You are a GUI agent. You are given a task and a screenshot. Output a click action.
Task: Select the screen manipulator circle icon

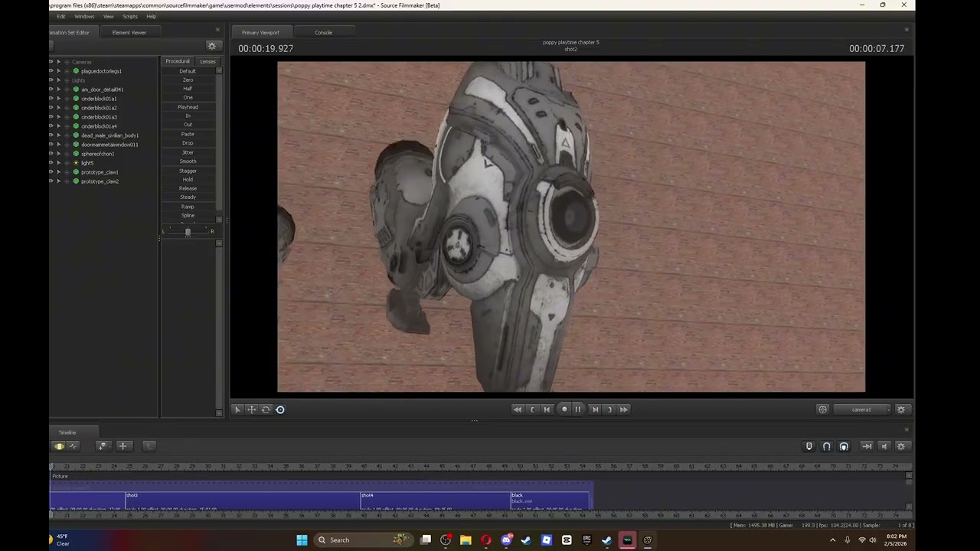point(280,409)
